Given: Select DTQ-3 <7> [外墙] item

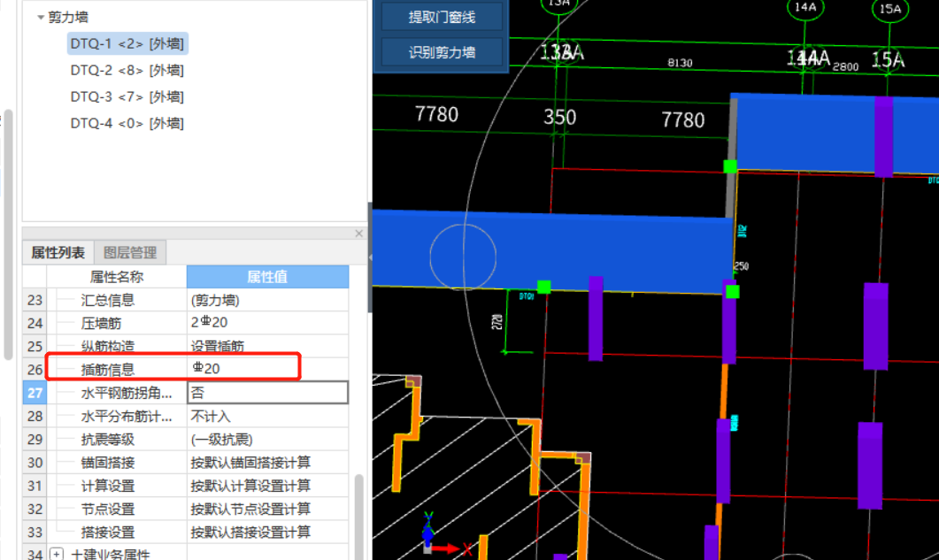Looking at the screenshot, I should click(x=127, y=96).
